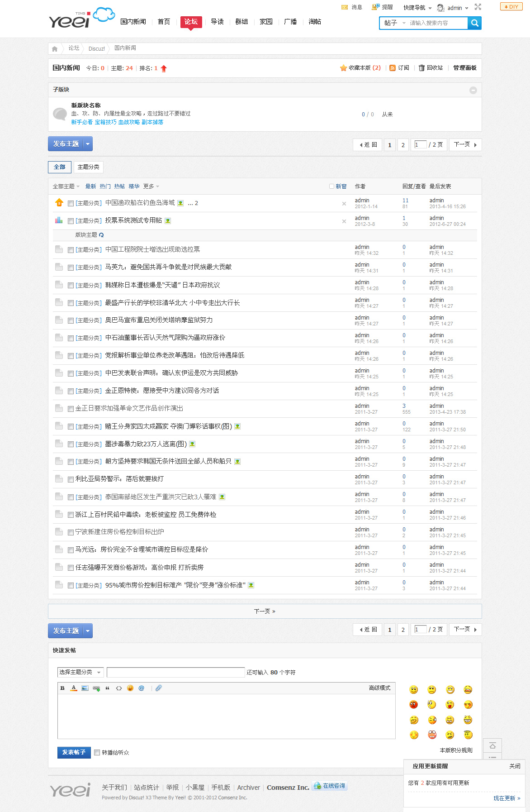Select the 论坛 navigation tab

click(191, 22)
